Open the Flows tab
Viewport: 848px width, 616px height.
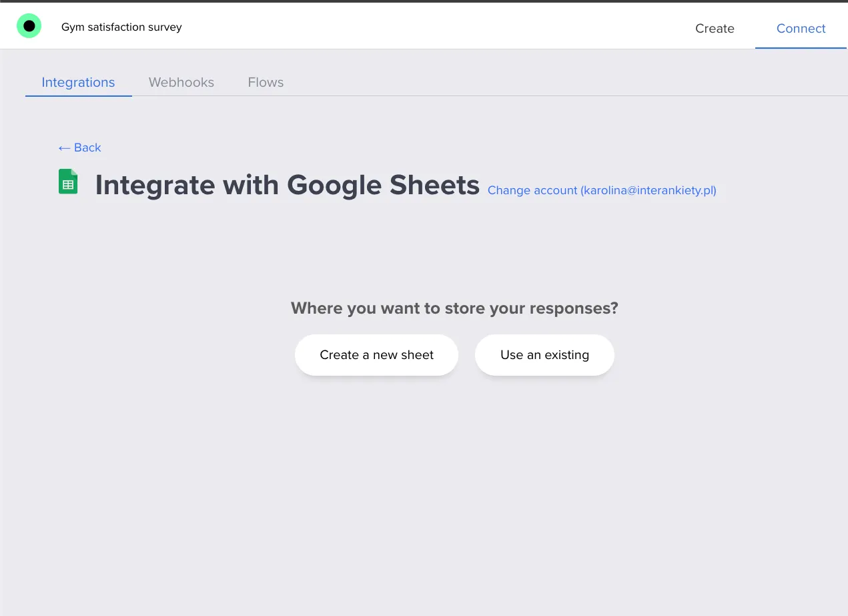[x=265, y=82]
